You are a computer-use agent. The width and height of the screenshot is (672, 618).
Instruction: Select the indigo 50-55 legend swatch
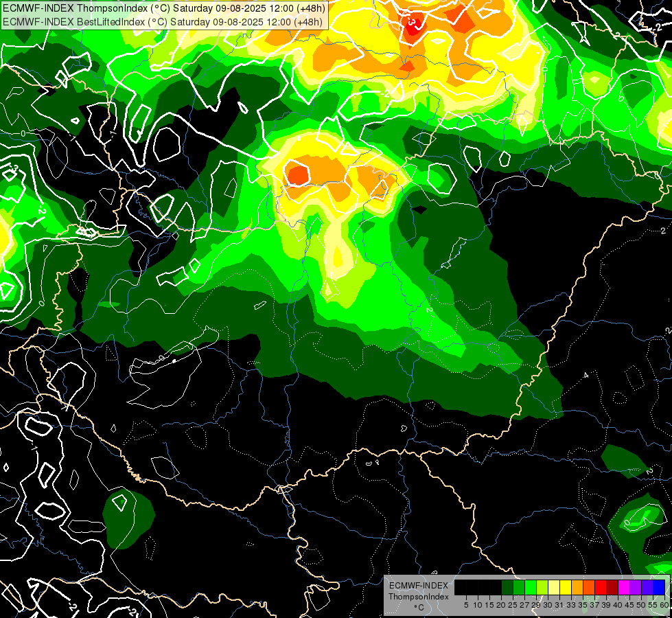(647, 587)
